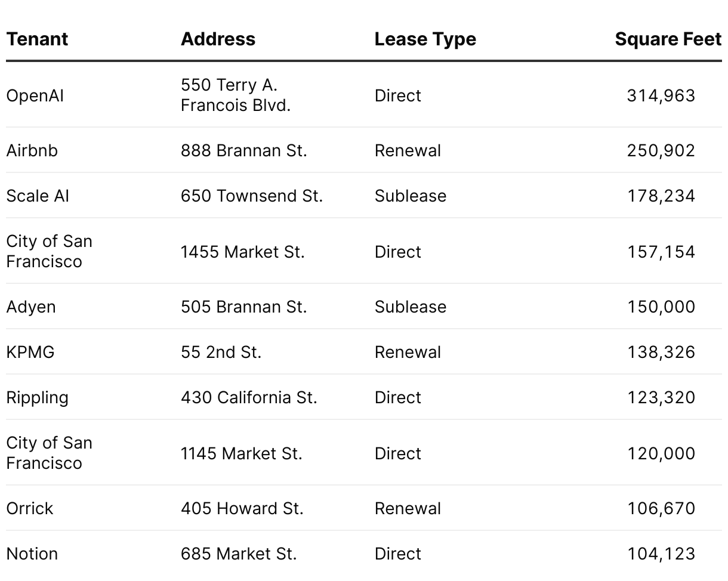Image resolution: width=728 pixels, height=581 pixels.
Task: Click the KPMG tenant name
Action: (30, 352)
